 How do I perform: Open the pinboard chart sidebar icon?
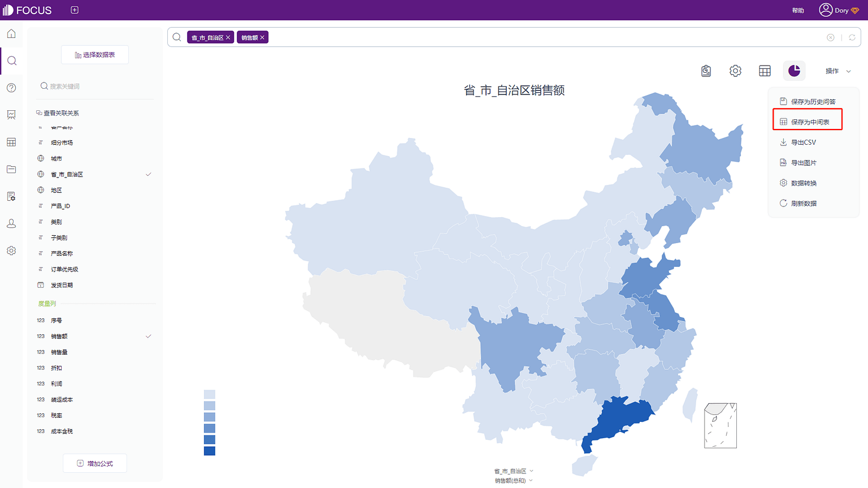click(x=11, y=115)
